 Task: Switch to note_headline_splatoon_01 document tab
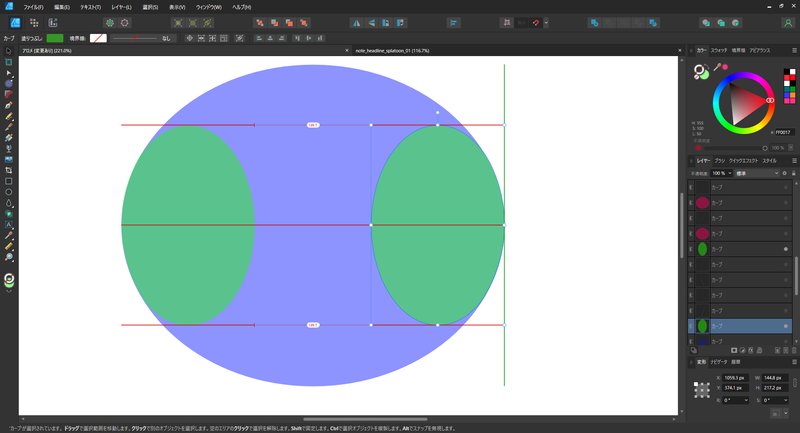click(392, 50)
